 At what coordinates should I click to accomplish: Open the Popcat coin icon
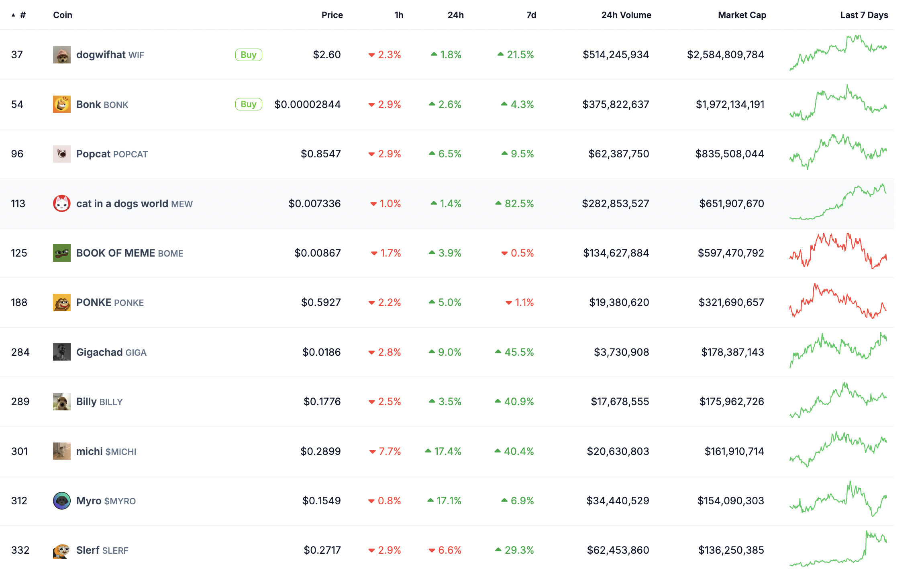(62, 154)
